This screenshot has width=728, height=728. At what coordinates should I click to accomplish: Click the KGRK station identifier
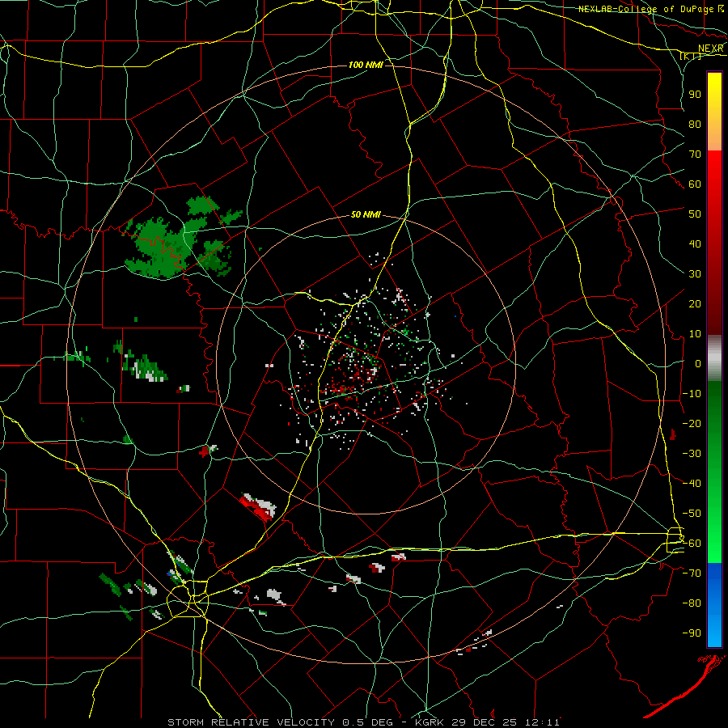430,722
